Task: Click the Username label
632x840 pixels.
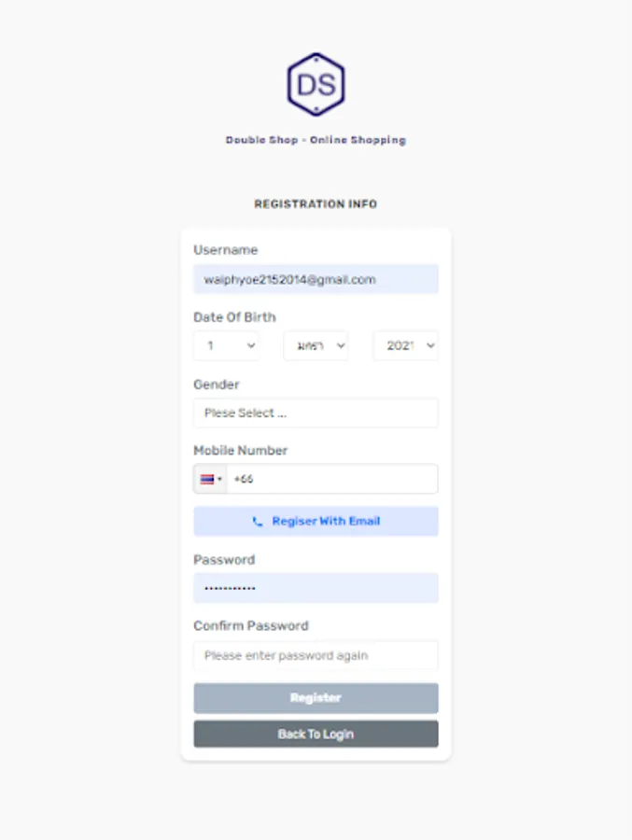Action: [x=225, y=250]
